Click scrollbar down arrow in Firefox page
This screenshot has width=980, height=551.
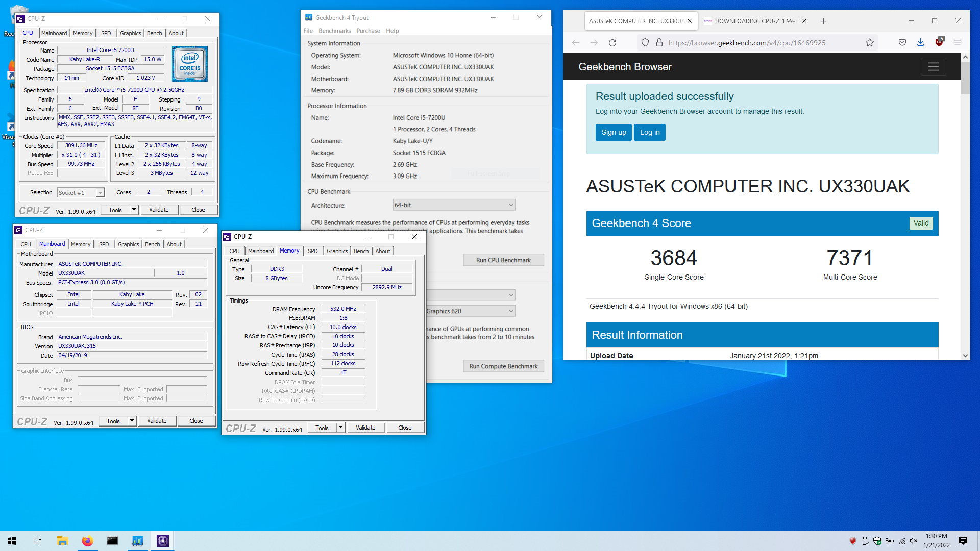[x=965, y=356]
